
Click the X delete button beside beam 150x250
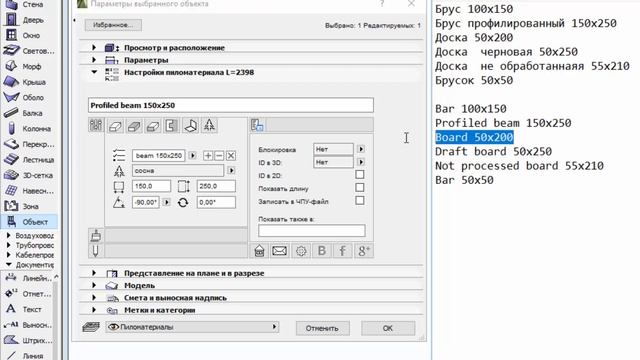coord(231,156)
